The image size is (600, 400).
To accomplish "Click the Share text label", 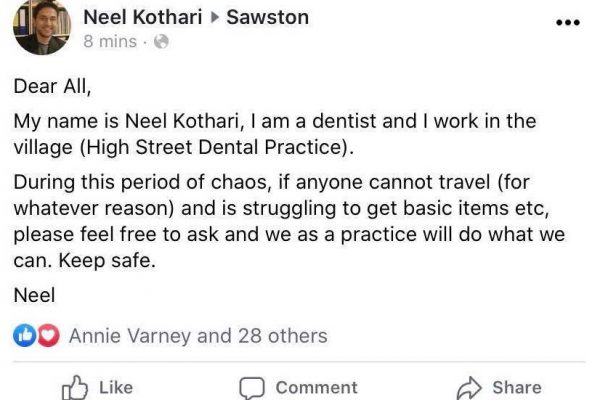I will (x=517, y=388).
